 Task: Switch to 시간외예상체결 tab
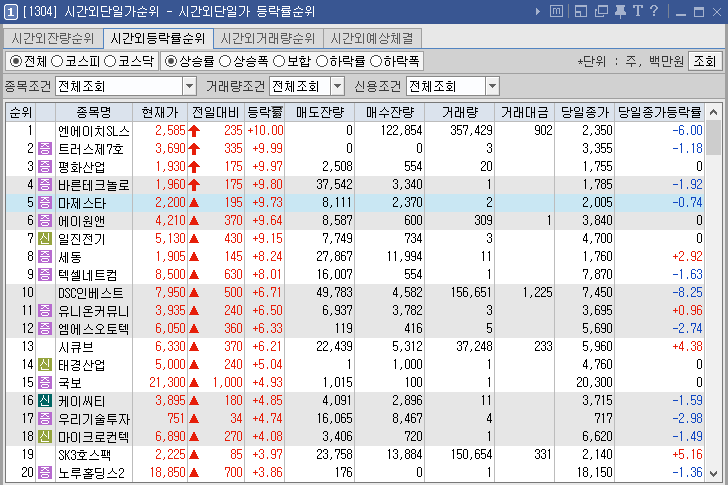point(372,38)
